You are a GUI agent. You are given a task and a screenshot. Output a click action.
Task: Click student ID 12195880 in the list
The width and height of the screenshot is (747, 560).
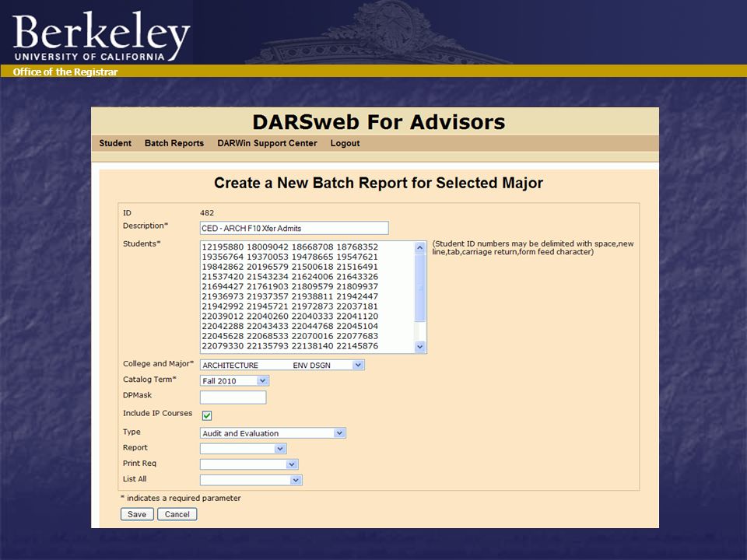(223, 247)
